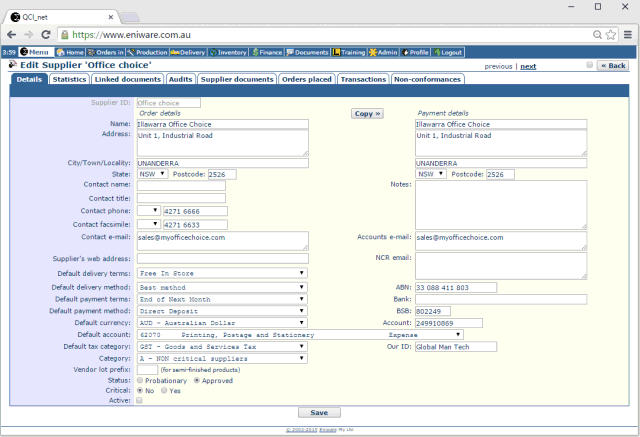Switch to the Orders placed tab
Viewport: 640px width, 437px height.
pyautogui.click(x=307, y=79)
